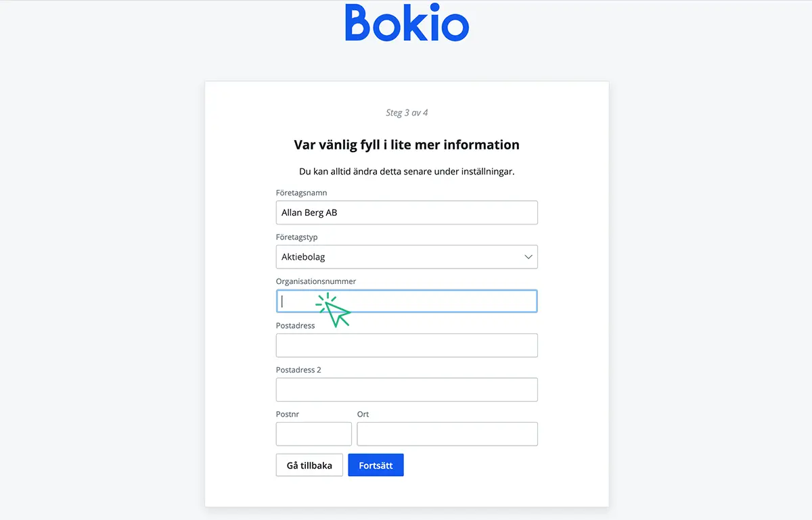812x520 pixels.
Task: Click the Postnr input box
Action: pos(314,434)
